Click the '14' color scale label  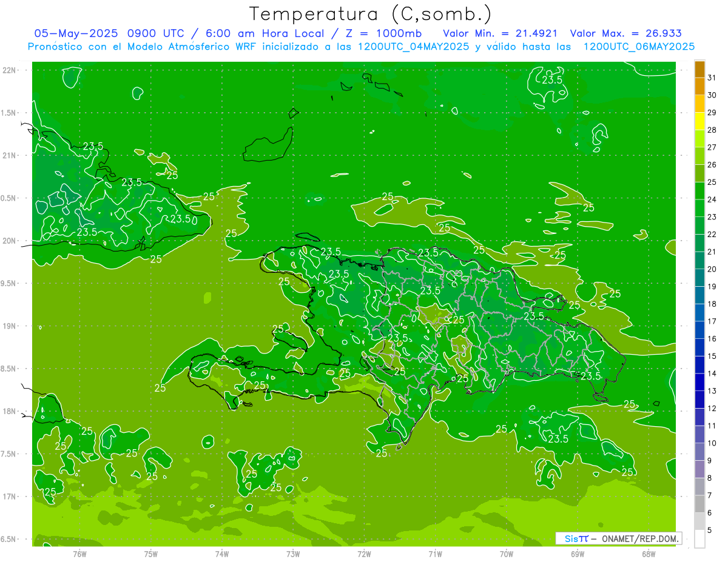click(x=712, y=373)
